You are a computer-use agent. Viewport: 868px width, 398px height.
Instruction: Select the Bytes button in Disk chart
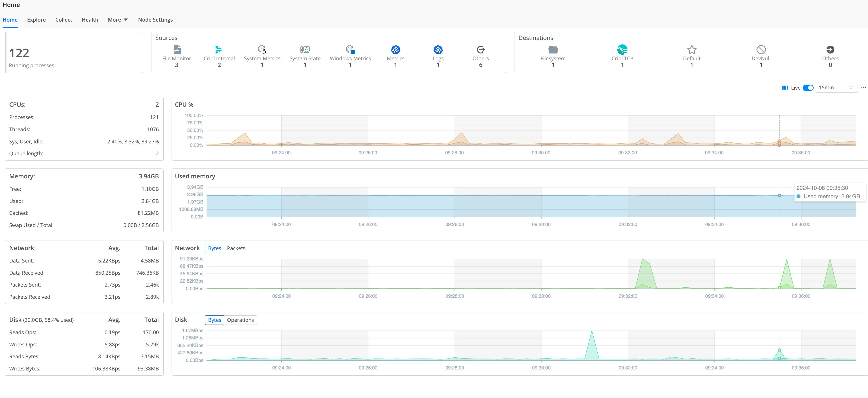point(214,320)
